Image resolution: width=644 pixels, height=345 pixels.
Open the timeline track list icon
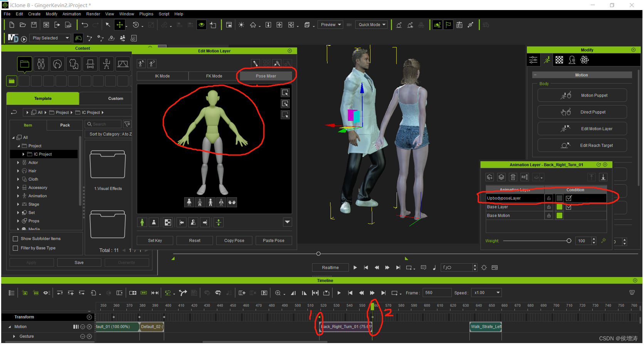(12, 293)
